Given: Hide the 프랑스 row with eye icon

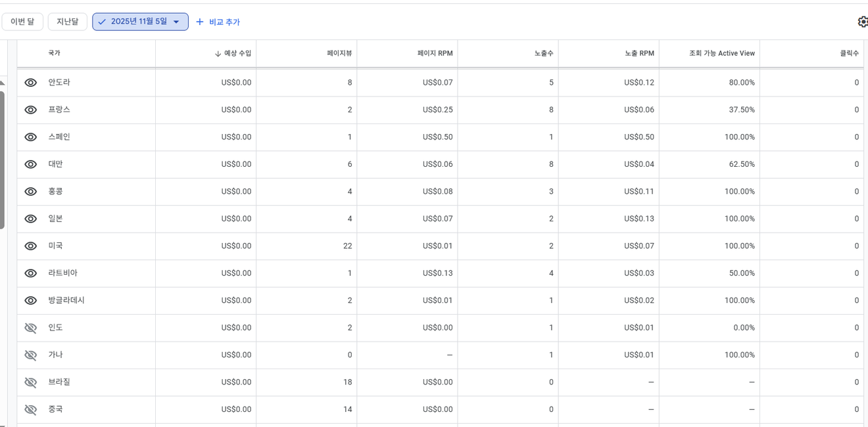Looking at the screenshot, I should (31, 110).
